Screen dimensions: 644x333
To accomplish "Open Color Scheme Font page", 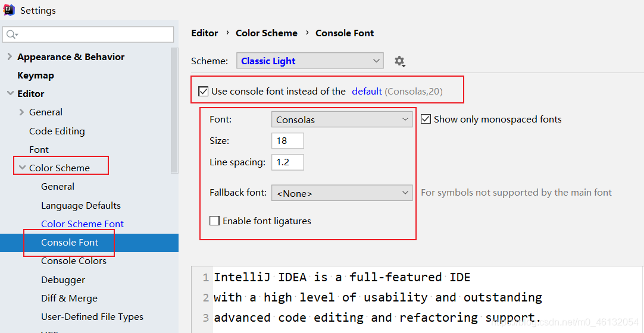I will [x=83, y=224].
